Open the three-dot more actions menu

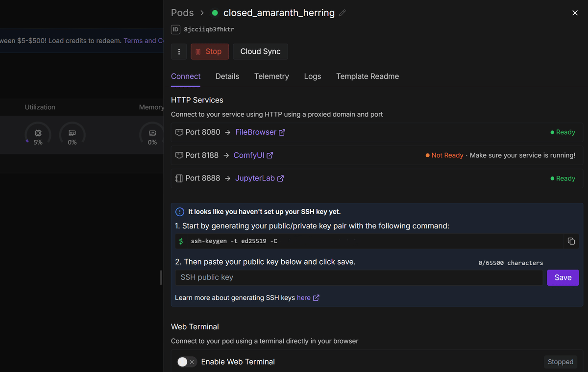179,51
